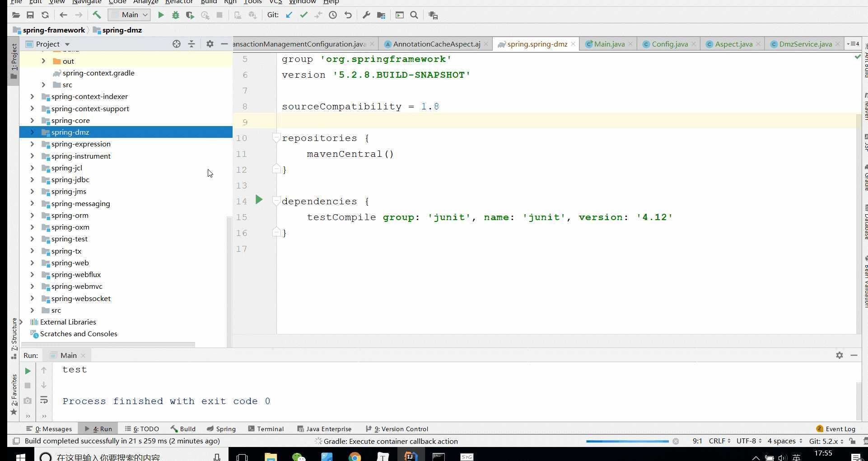This screenshot has height=461, width=868.
Task: Open Run panel gear settings
Action: click(x=840, y=355)
